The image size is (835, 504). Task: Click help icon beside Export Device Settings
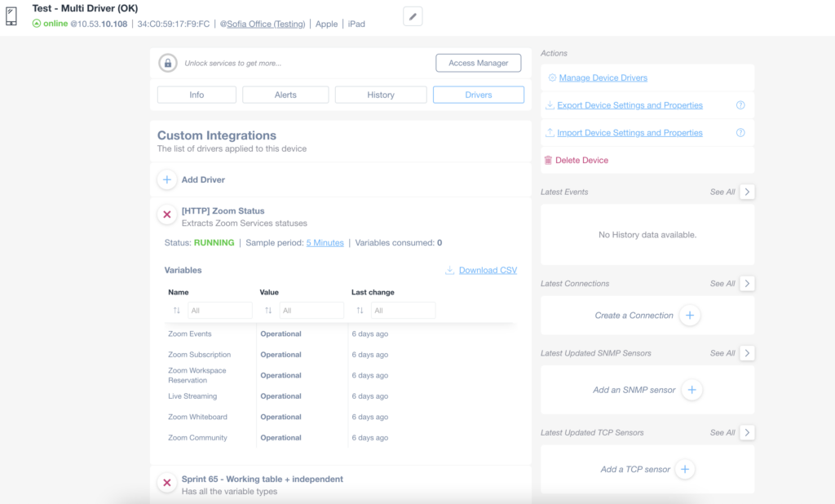[x=740, y=105]
